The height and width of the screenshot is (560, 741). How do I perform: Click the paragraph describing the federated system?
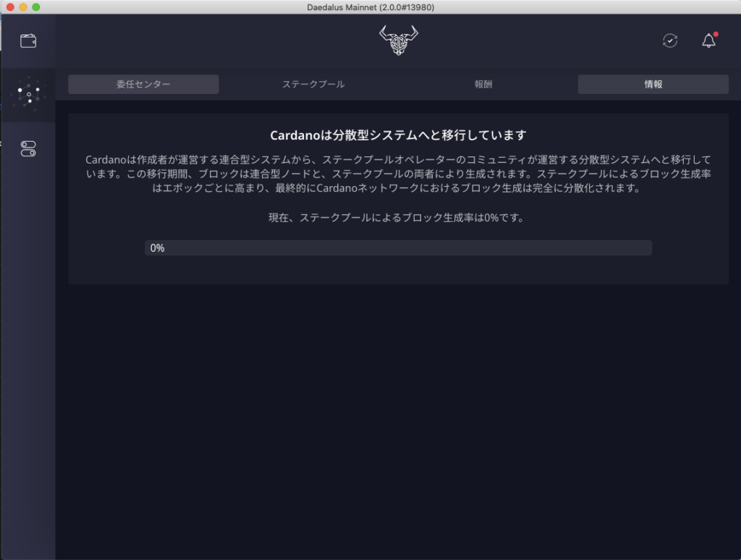[398, 174]
